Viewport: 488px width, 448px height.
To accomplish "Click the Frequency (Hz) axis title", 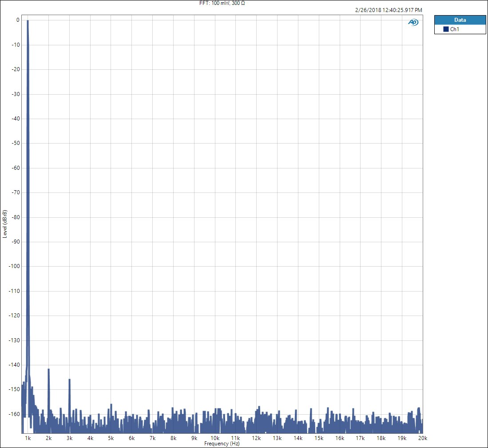I will point(222,444).
